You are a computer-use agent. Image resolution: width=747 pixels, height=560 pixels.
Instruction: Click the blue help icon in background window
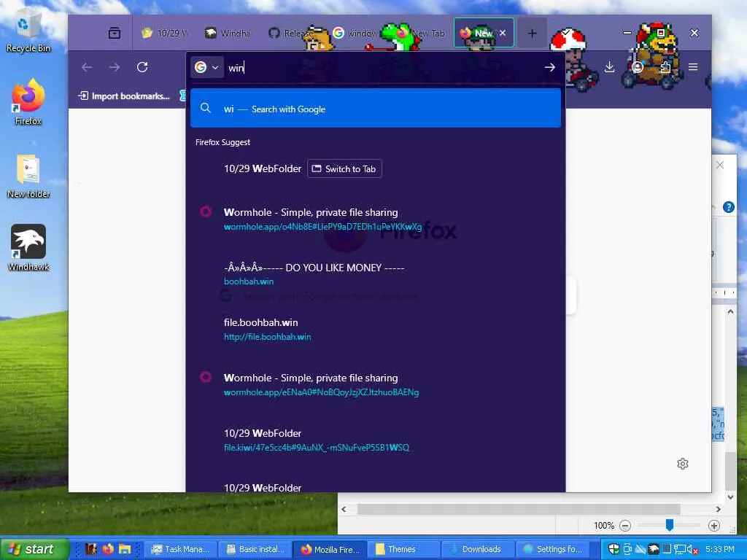pos(729,207)
